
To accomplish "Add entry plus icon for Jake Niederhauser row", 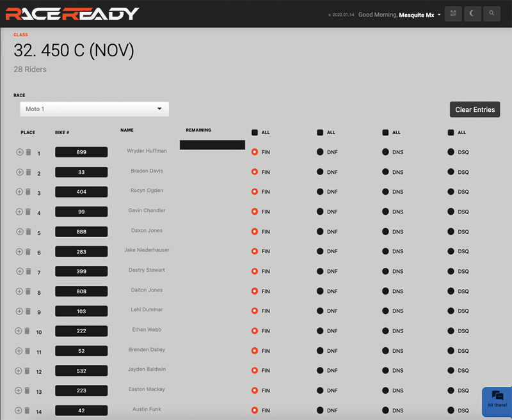I will coord(19,251).
